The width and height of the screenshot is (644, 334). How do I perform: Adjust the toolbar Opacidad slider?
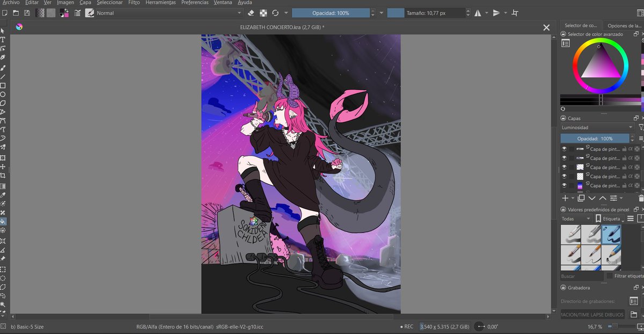click(x=331, y=13)
